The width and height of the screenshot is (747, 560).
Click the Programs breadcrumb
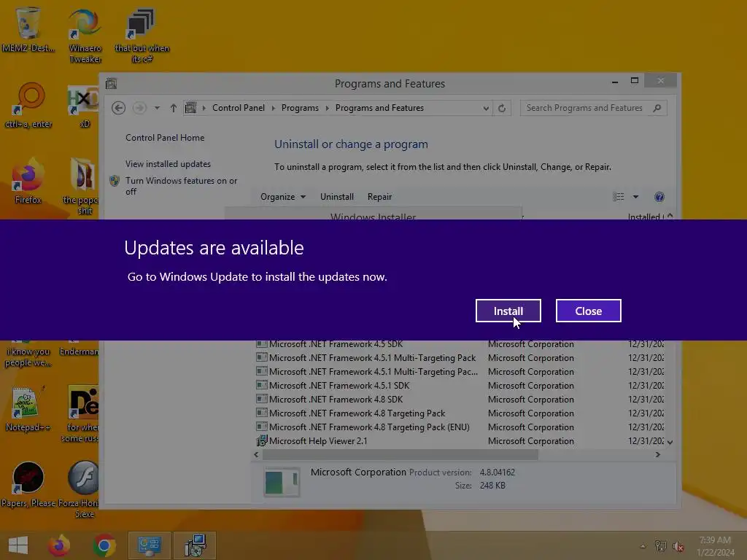[300, 108]
